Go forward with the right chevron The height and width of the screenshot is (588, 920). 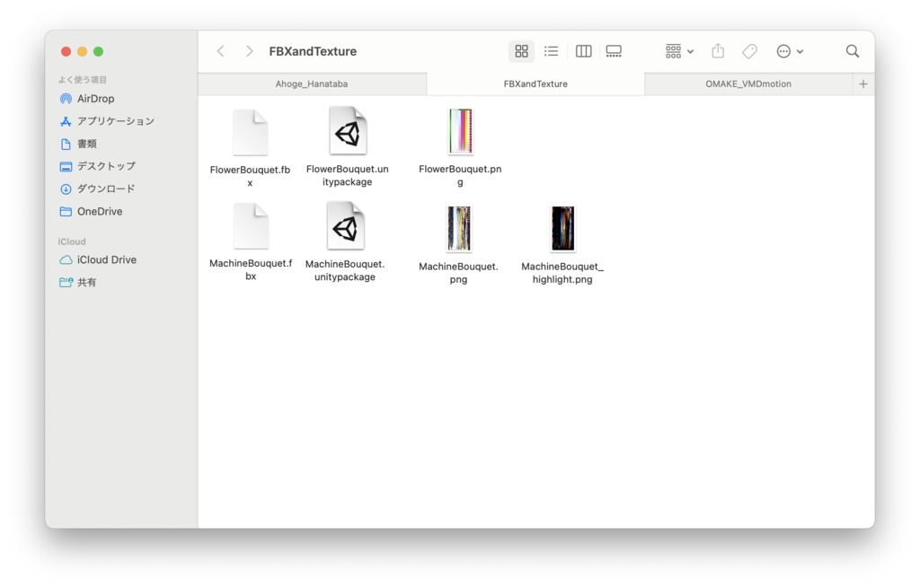tap(250, 51)
